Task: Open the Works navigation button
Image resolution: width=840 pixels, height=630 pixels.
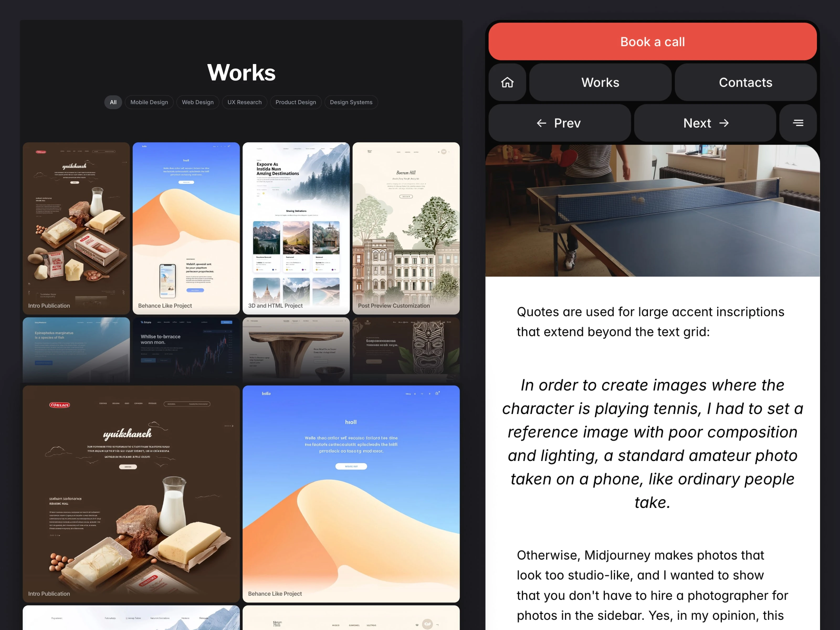Action: [600, 82]
